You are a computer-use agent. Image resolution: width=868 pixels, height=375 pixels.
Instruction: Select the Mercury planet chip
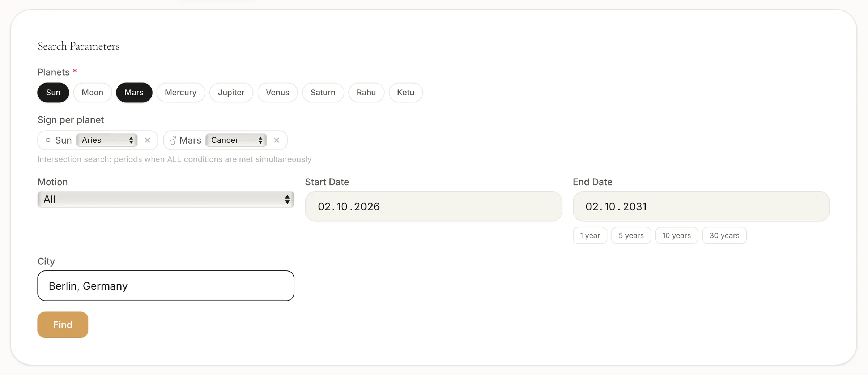pos(181,93)
